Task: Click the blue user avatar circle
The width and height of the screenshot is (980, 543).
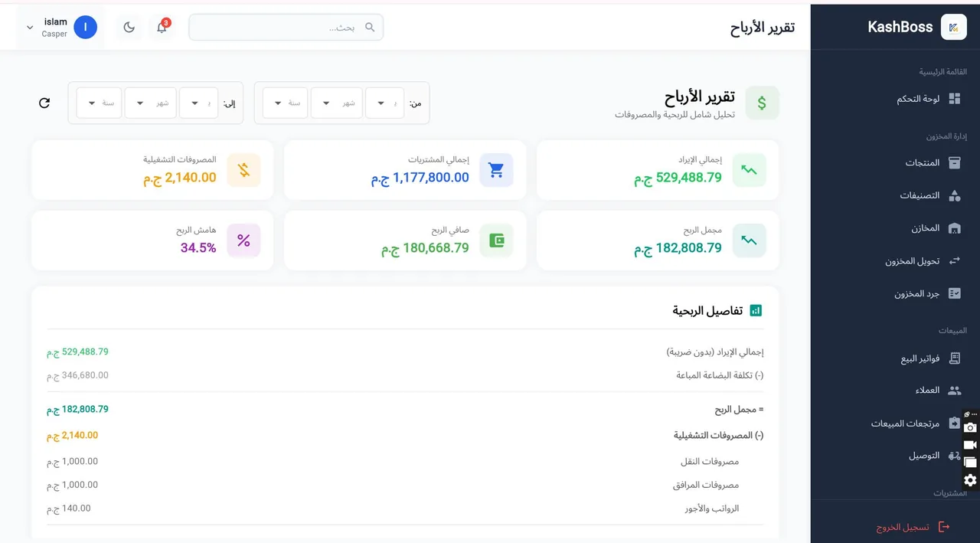Action: [x=86, y=28]
